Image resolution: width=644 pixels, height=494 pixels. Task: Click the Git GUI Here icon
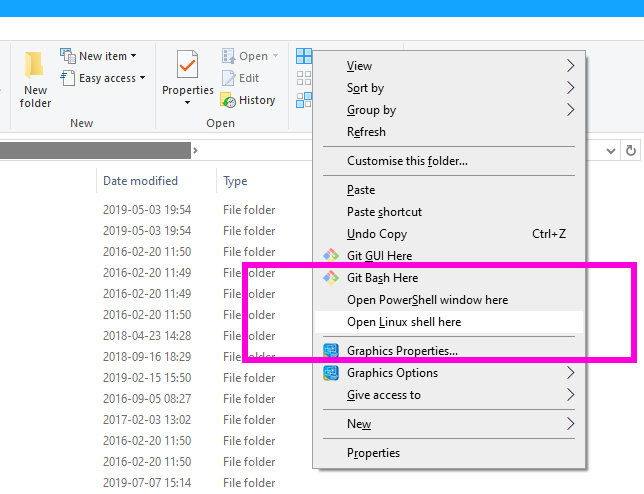[x=331, y=255]
